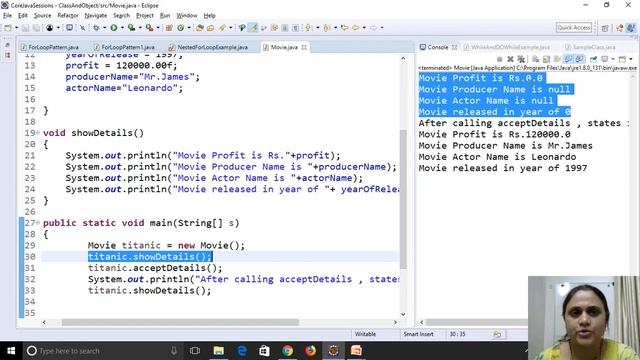
Task: Toggle Mark Occurrences highlighted toolbar button
Action: (253, 28)
